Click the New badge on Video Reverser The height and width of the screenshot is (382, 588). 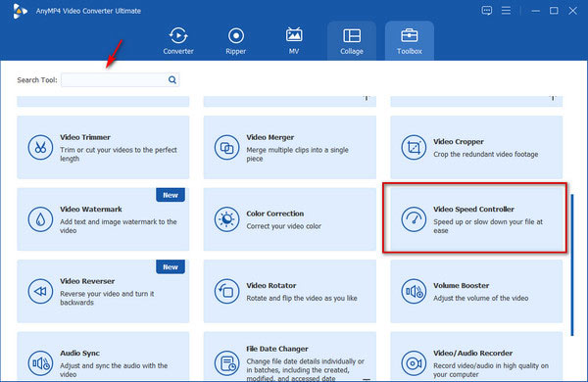[x=171, y=267]
